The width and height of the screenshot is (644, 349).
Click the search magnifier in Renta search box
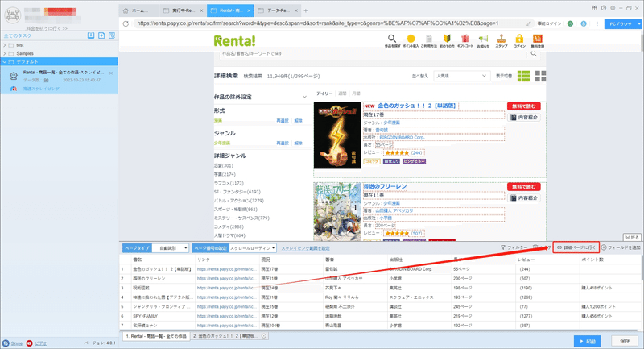pos(534,53)
